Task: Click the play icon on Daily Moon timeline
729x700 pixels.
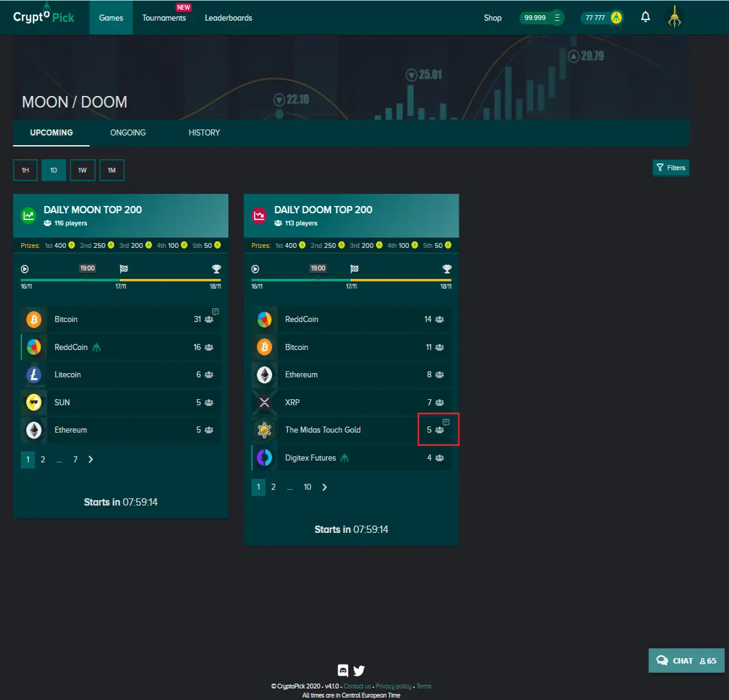Action: [25, 269]
